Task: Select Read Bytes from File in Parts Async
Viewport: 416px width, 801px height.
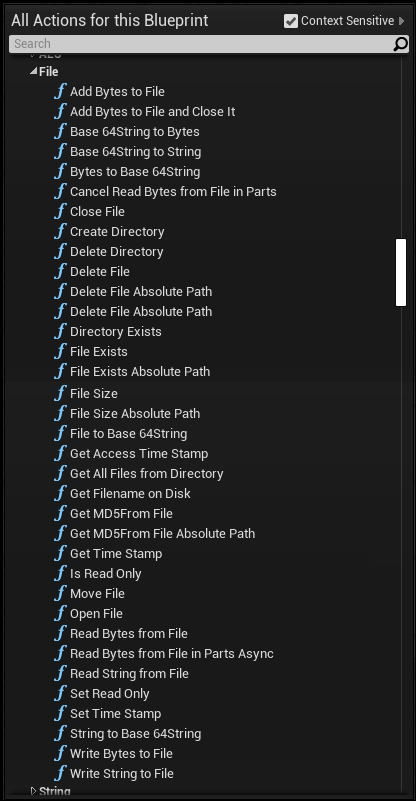Action: (172, 653)
